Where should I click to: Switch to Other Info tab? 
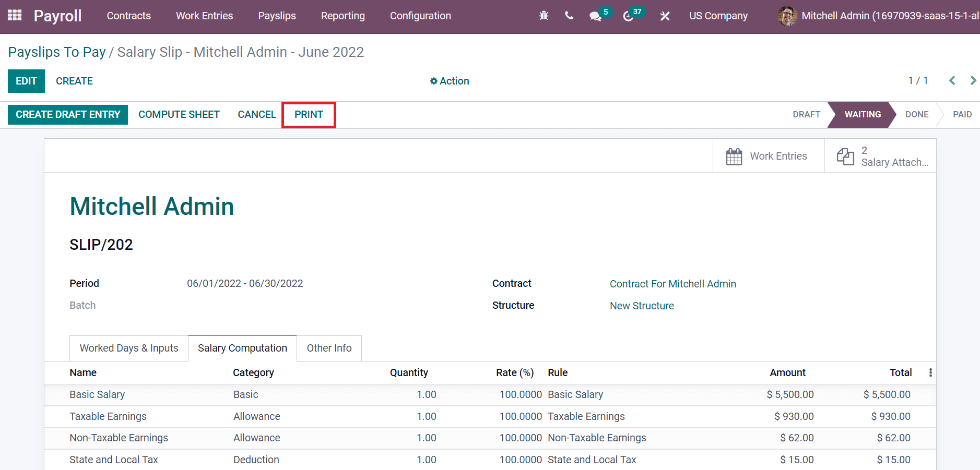[329, 348]
